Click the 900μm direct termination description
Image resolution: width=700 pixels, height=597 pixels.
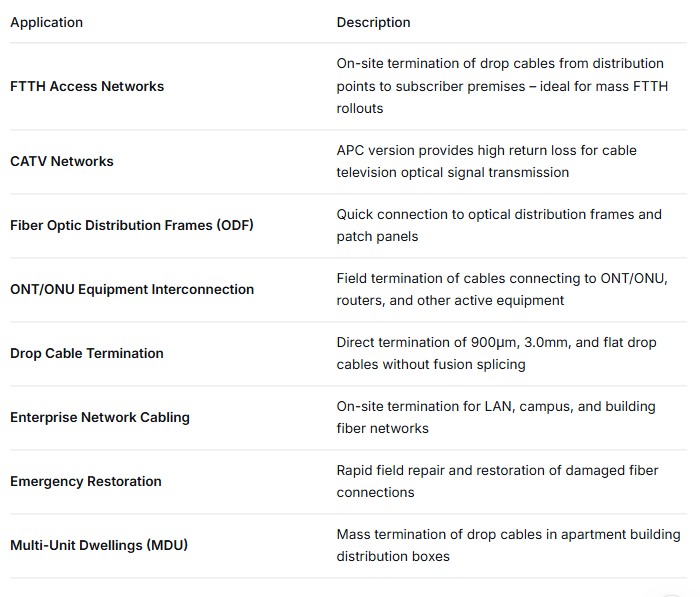pos(496,353)
